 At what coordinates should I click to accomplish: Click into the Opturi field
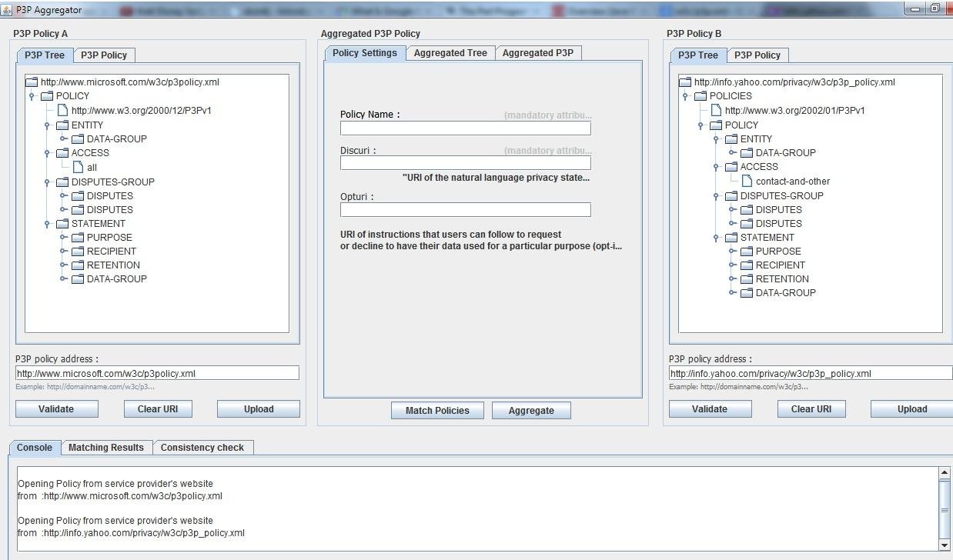point(466,209)
